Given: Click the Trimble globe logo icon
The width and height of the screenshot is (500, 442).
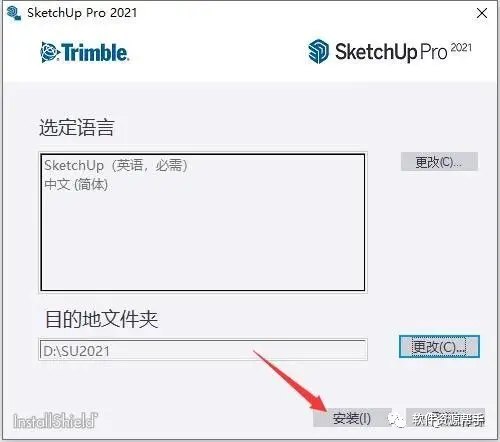Looking at the screenshot, I should tap(50, 52).
